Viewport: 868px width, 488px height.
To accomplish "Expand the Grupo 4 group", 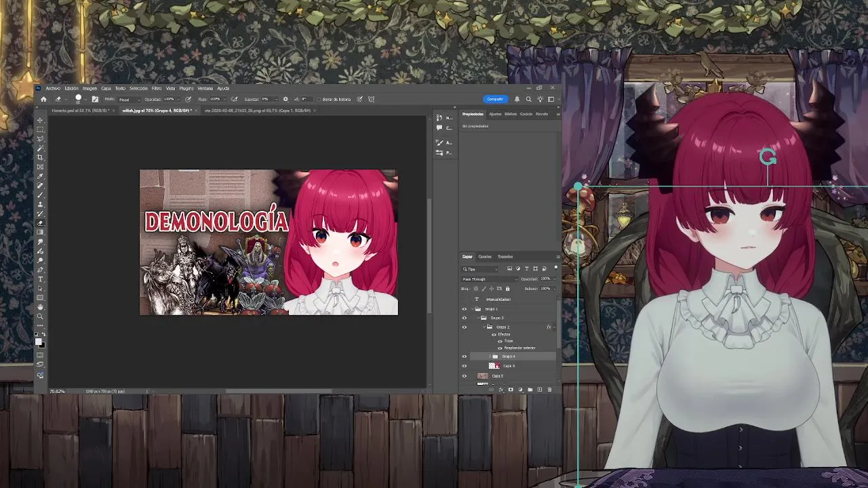I will [490, 357].
